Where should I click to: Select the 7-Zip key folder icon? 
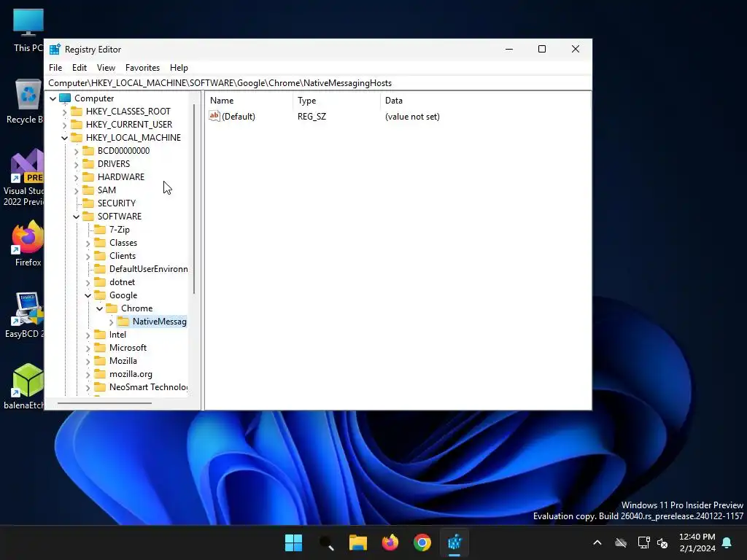pyautogui.click(x=99, y=230)
